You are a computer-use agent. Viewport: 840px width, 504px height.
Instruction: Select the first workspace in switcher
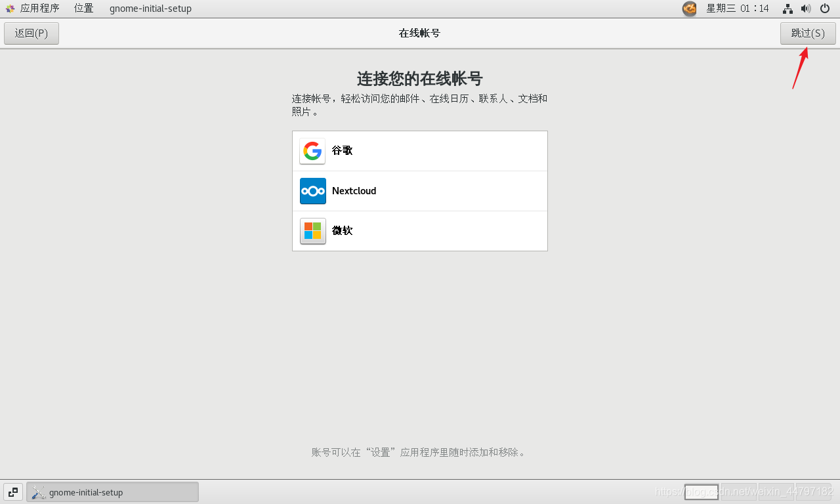click(x=702, y=492)
